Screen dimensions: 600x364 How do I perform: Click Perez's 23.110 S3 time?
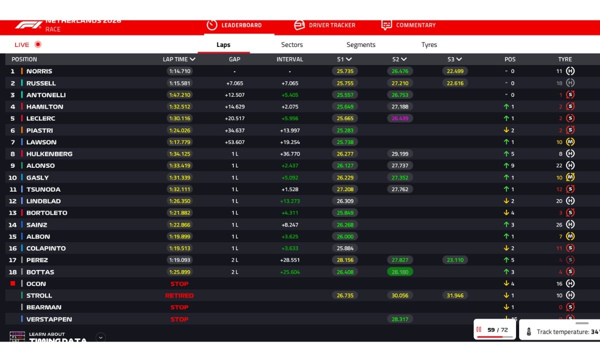pos(455,260)
